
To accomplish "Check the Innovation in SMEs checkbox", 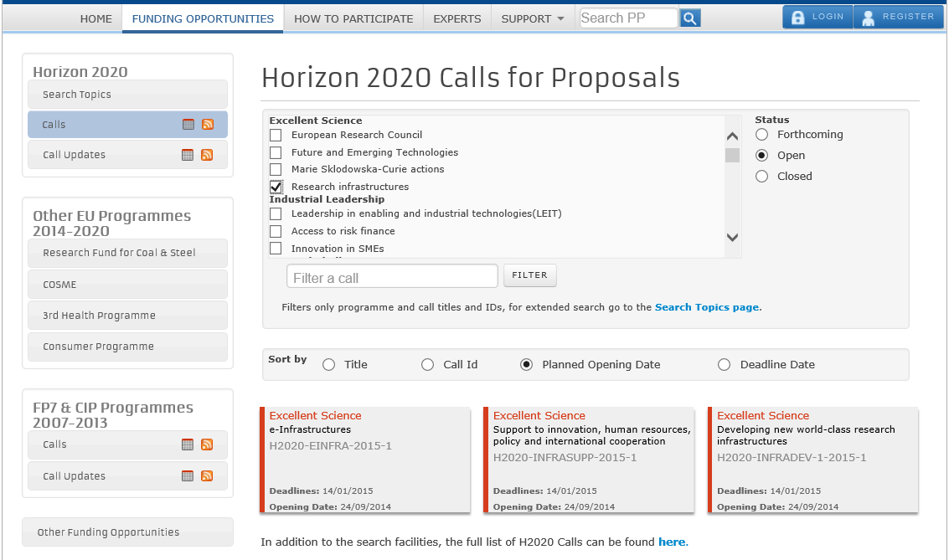I will click(x=276, y=248).
